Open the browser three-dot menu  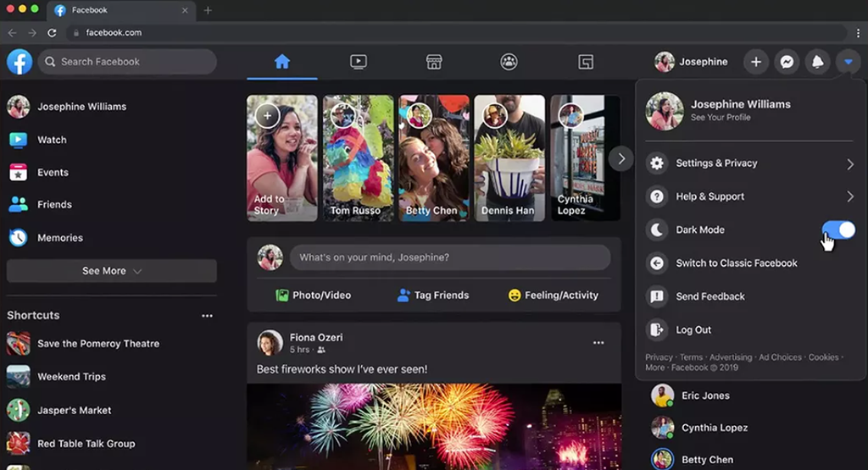pyautogui.click(x=858, y=33)
